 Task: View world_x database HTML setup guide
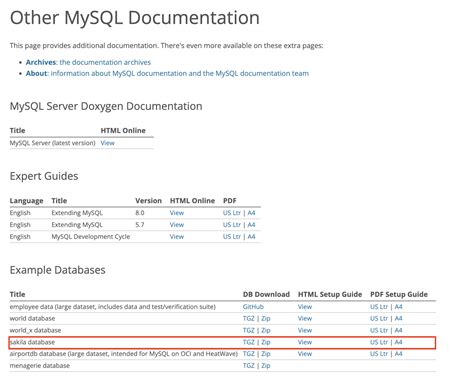point(305,330)
